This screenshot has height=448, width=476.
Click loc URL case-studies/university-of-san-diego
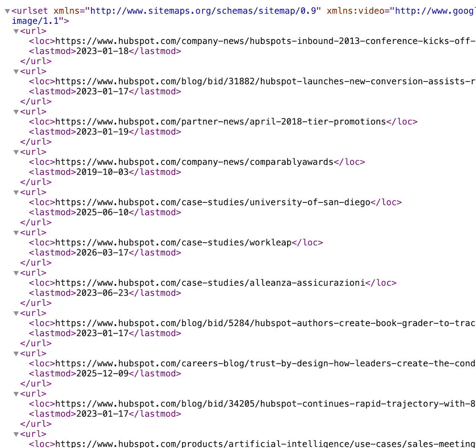click(212, 202)
